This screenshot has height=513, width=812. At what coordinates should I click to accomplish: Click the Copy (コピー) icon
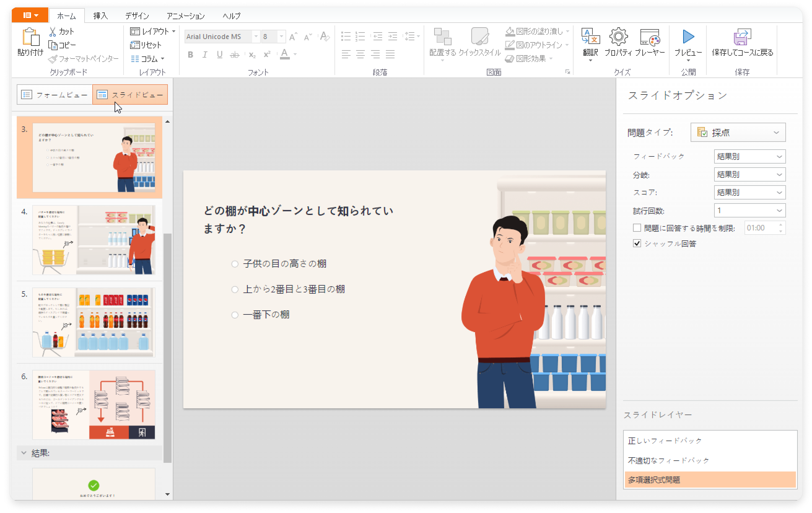tap(53, 45)
